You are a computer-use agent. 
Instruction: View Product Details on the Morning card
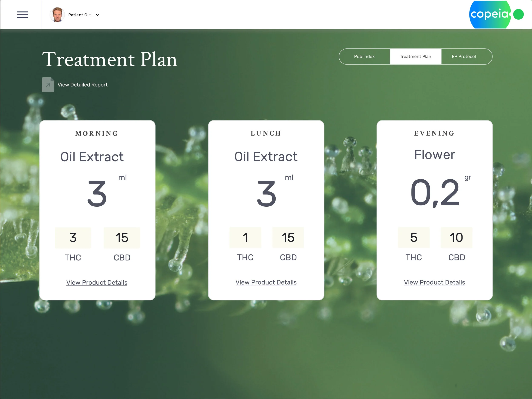pos(96,282)
